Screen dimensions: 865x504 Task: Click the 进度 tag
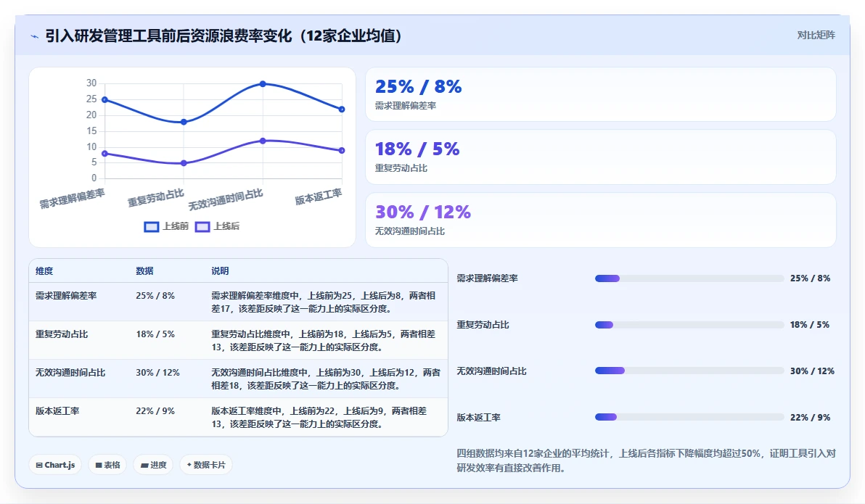(153, 465)
